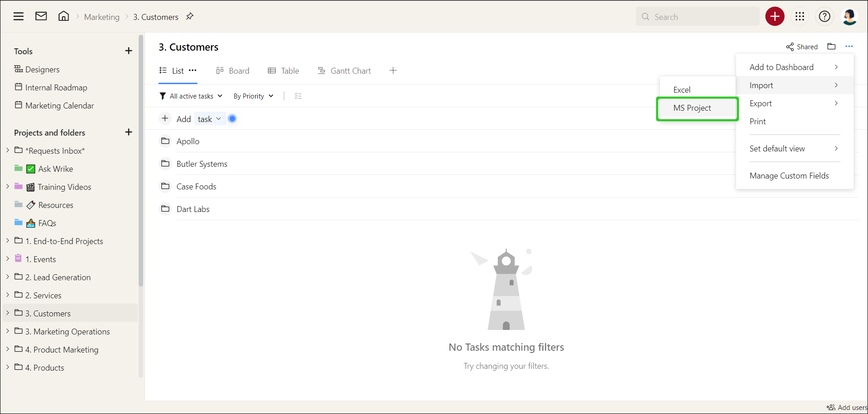Open the help question mark icon
868x414 pixels.
[824, 17]
